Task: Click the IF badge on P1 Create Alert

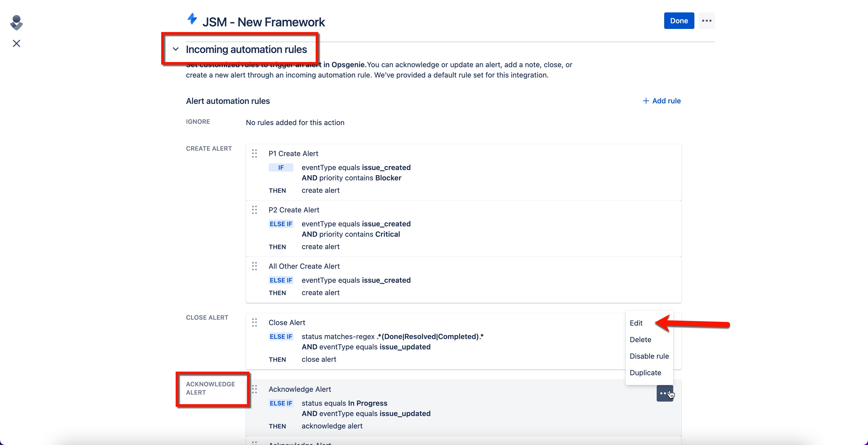Action: pyautogui.click(x=281, y=167)
